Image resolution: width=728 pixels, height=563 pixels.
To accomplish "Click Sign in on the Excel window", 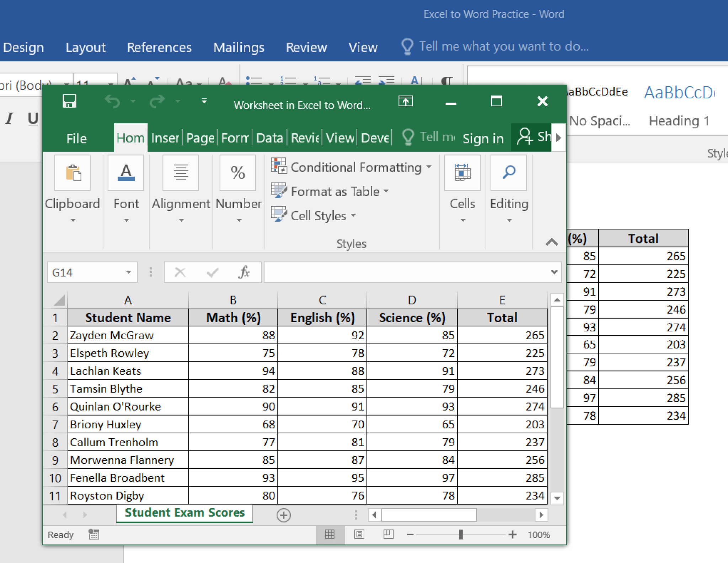I will tap(483, 138).
